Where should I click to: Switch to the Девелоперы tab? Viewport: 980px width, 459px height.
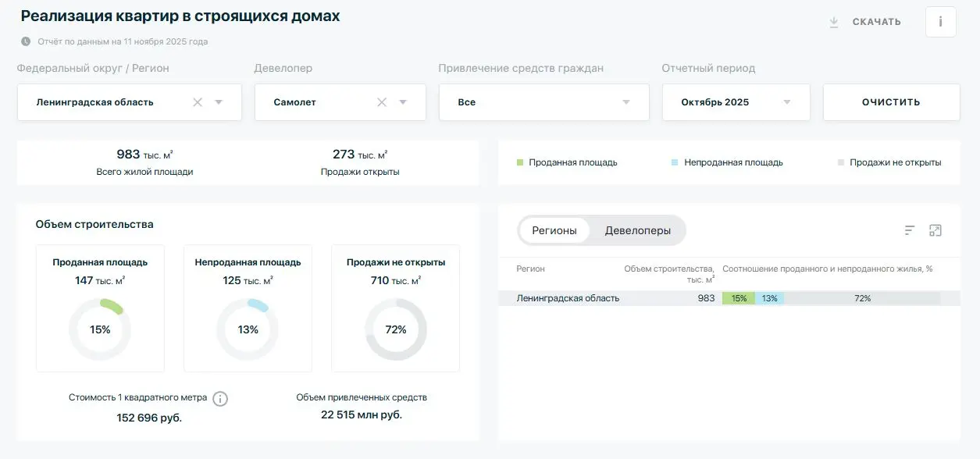(637, 230)
